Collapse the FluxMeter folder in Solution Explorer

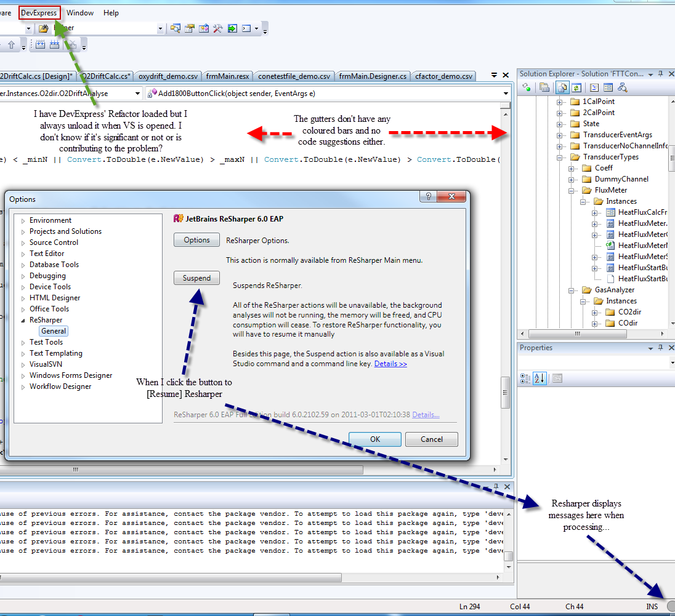click(571, 191)
